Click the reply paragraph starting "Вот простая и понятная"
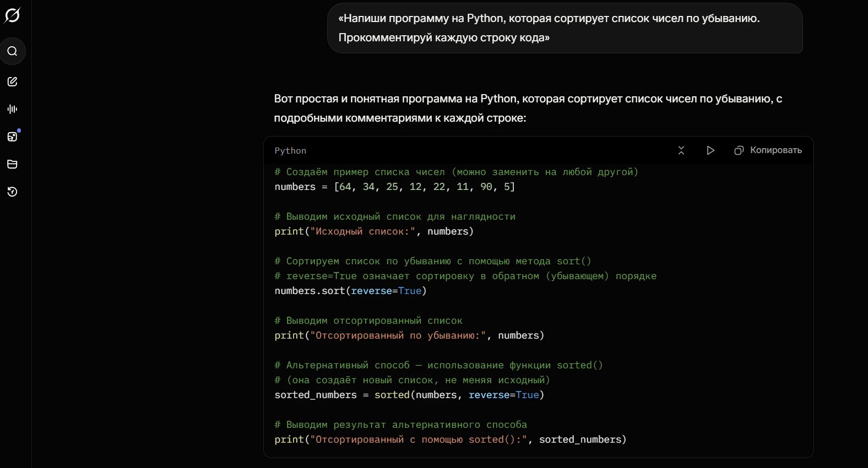Viewport: 868px width, 468px height. pos(528,108)
